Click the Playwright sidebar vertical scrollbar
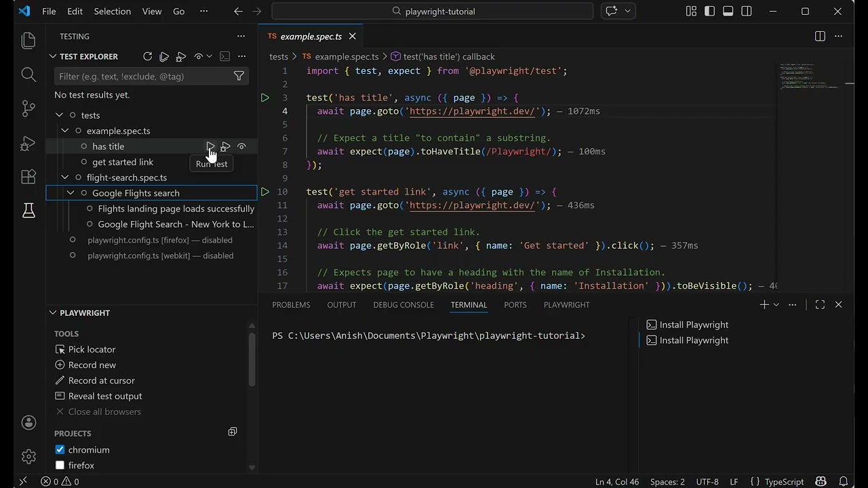 252,361
